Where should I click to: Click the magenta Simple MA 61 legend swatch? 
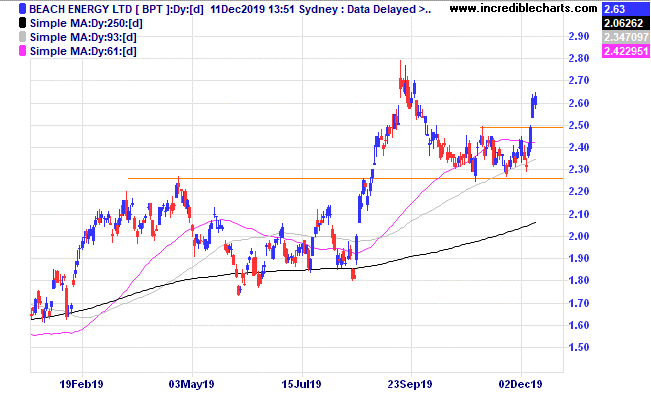22,51
